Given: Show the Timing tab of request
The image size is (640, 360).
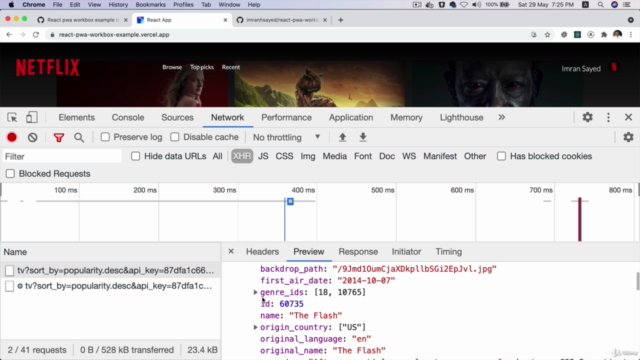Looking at the screenshot, I should point(449,252).
